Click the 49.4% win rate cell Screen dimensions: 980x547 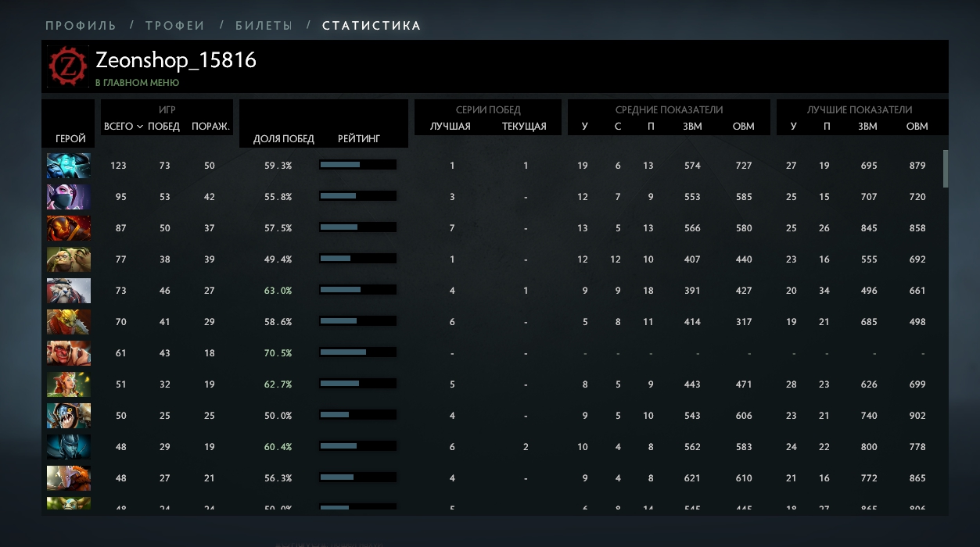(278, 259)
